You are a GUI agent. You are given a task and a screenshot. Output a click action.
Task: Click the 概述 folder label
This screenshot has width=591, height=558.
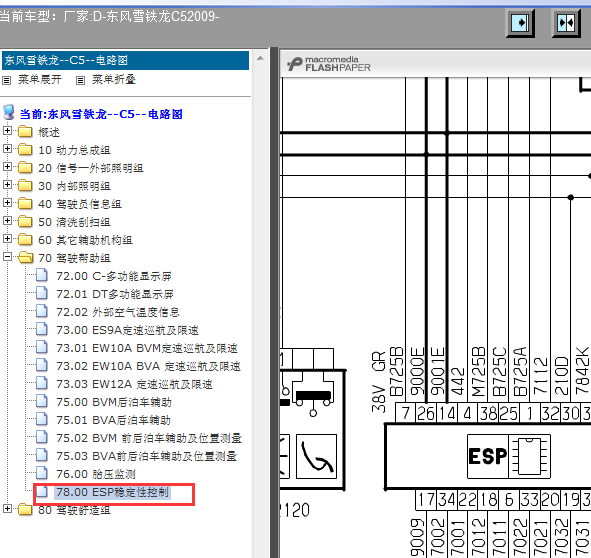pyautogui.click(x=49, y=132)
